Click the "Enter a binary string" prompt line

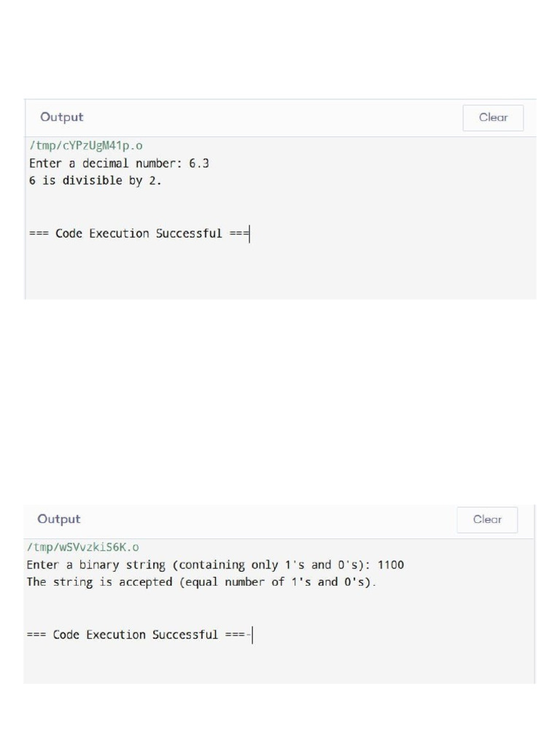[197, 565]
